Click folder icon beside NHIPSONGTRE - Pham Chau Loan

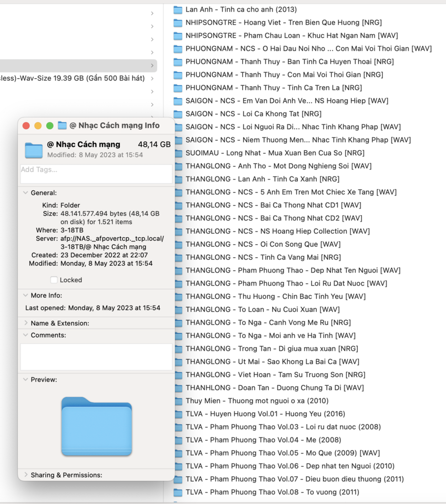click(178, 36)
